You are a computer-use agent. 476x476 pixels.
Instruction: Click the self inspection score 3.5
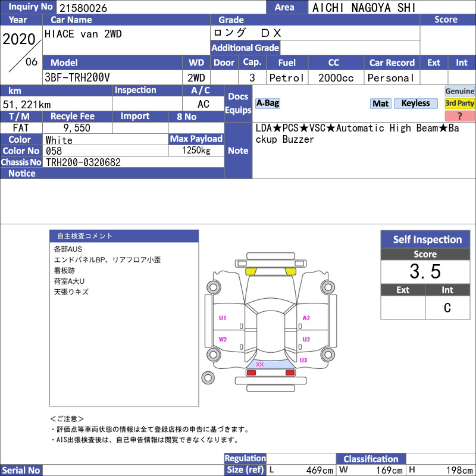(425, 271)
